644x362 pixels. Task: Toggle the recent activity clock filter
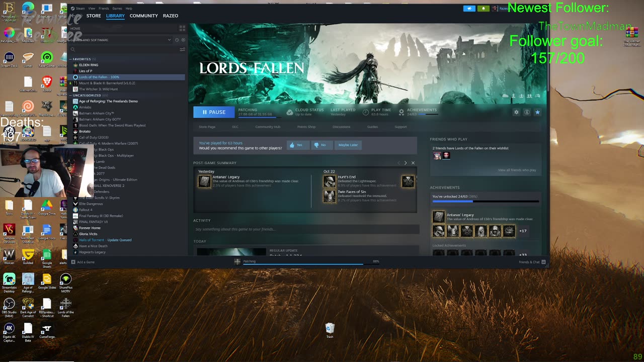[177, 40]
